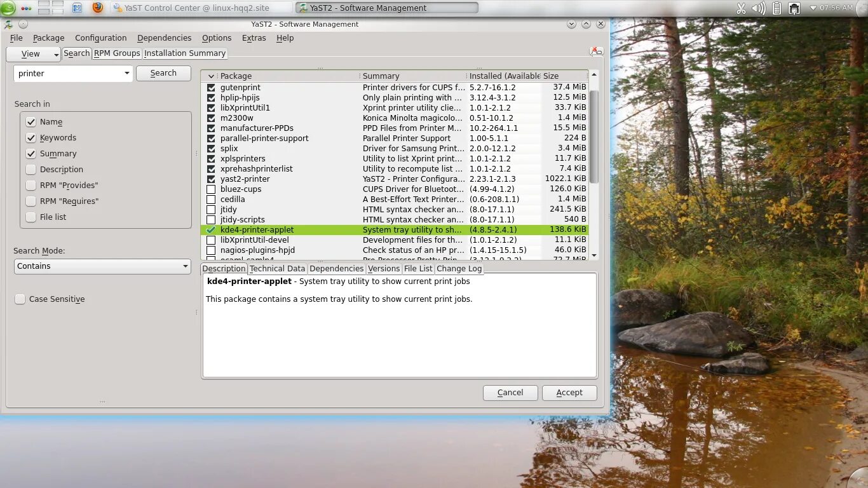The image size is (868, 488).
Task: Enable RPM "Requires" search option
Action: 31,201
